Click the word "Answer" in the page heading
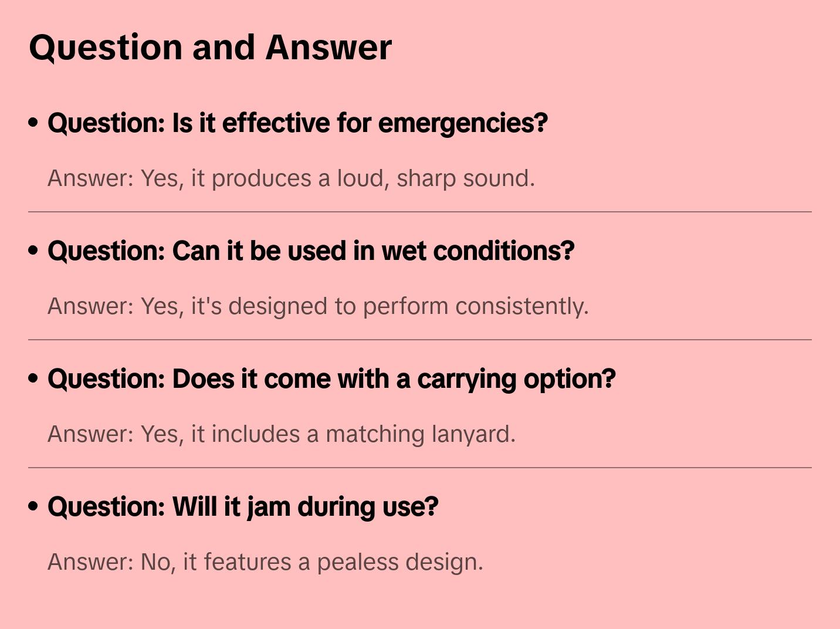This screenshot has height=629, width=840. click(x=328, y=47)
